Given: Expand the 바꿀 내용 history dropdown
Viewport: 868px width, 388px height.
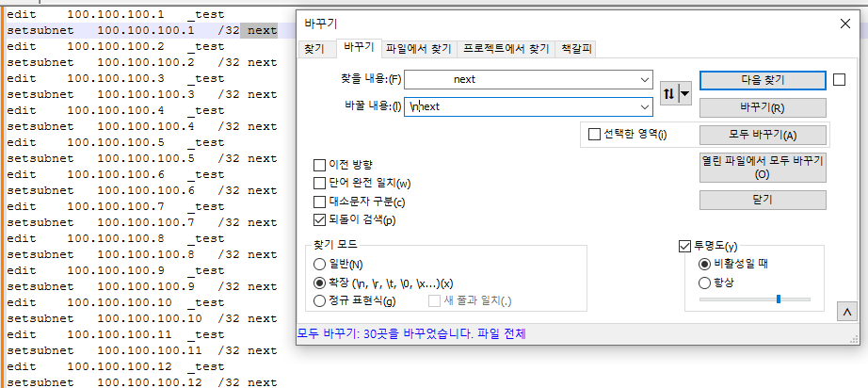Looking at the screenshot, I should [645, 106].
